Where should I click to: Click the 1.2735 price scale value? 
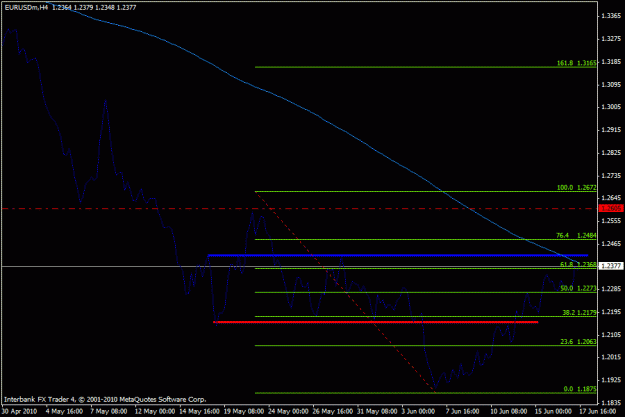click(x=611, y=176)
